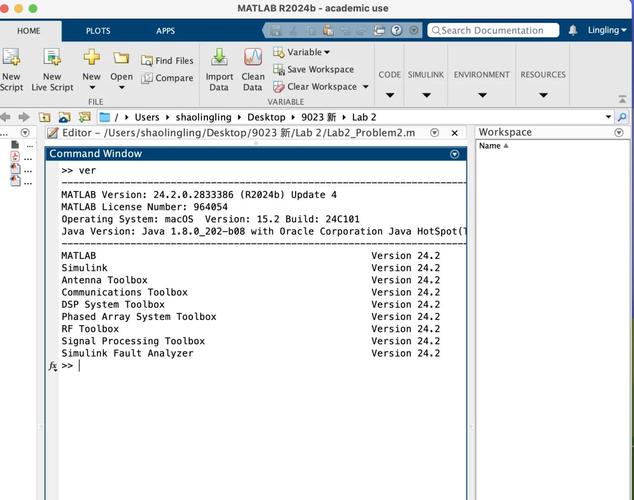Click the MATLAB License Number line
634x500 pixels.
coord(144,207)
